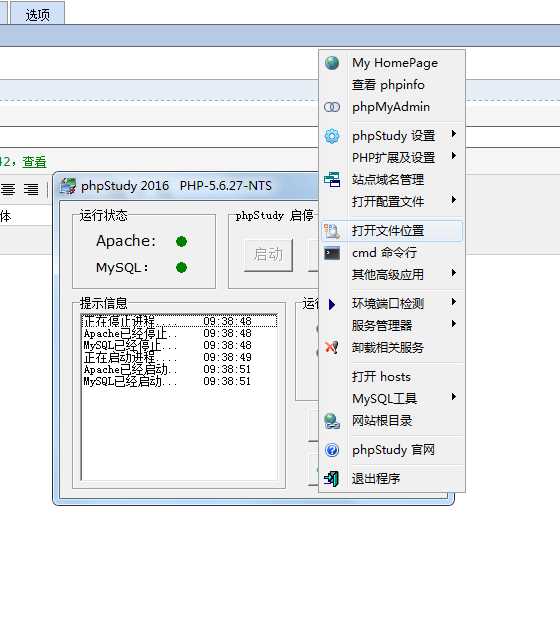560x634 pixels.
Task: Select 打开 hosts menu item
Action: click(392, 377)
